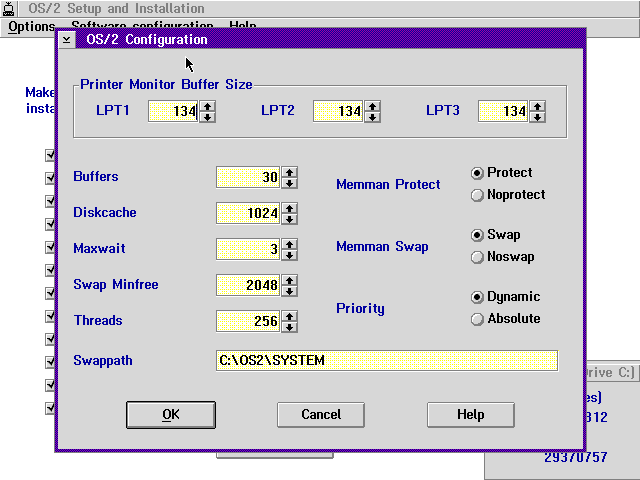This screenshot has height=480, width=640.
Task: Raise the Diskcache value with up arrow
Action: click(x=289, y=208)
